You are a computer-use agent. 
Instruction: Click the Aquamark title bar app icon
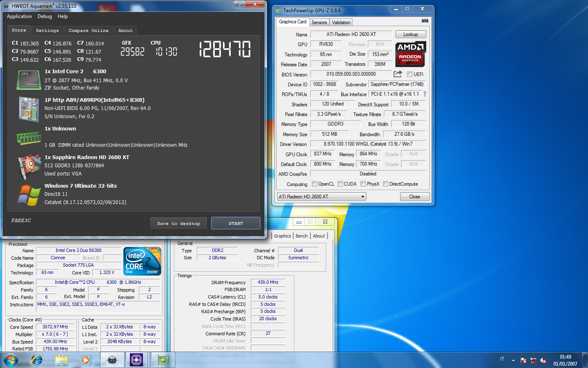pyautogui.click(x=6, y=6)
